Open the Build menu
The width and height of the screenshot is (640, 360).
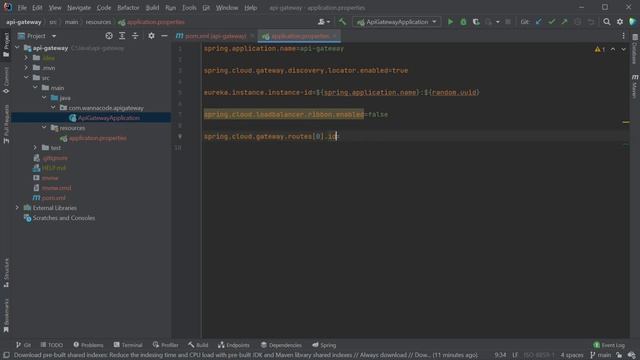152,8
